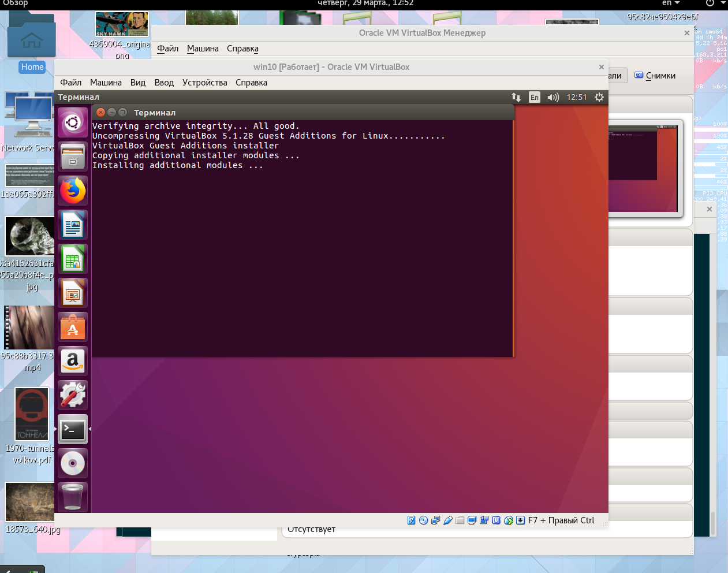Click the shared folders status icon
Image resolution: width=728 pixels, height=573 pixels.
[x=460, y=520]
